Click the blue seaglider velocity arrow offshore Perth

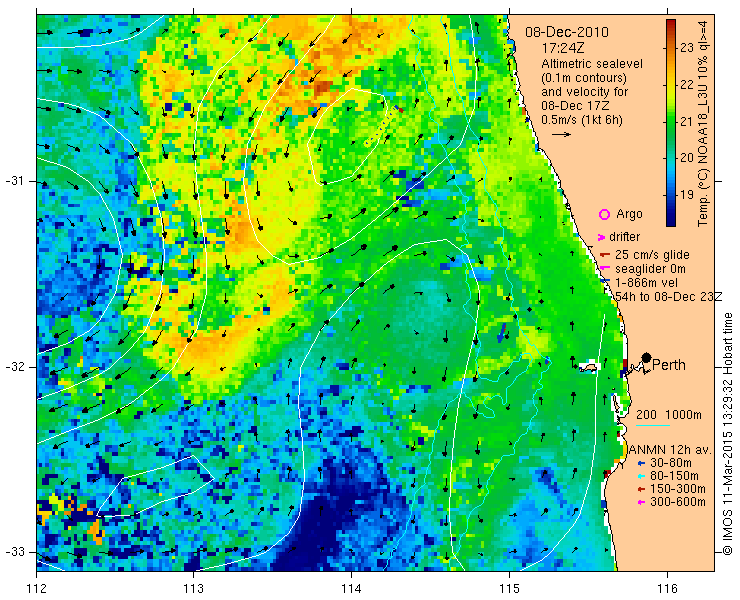coord(501,333)
